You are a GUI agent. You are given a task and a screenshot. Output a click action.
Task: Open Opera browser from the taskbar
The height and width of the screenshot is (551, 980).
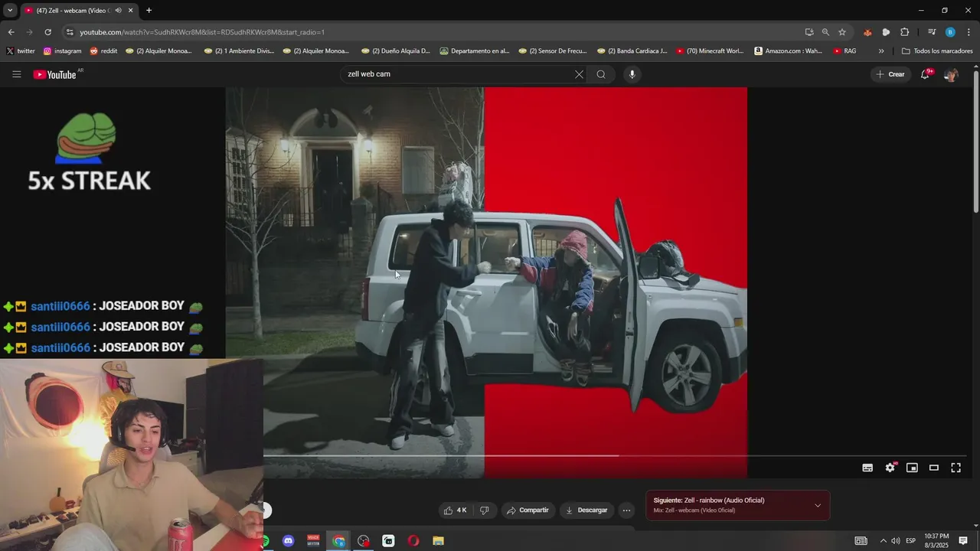[413, 541]
